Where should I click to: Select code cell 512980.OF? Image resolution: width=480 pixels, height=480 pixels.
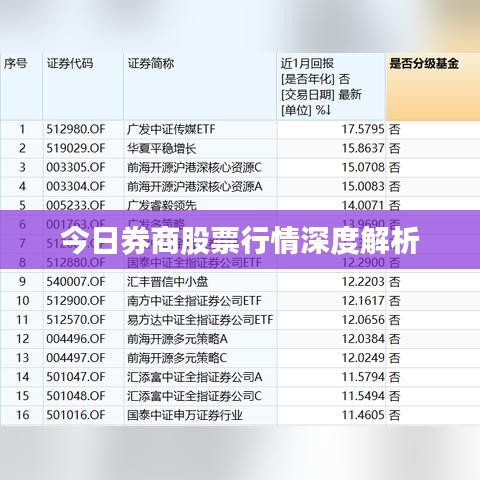pyautogui.click(x=76, y=129)
